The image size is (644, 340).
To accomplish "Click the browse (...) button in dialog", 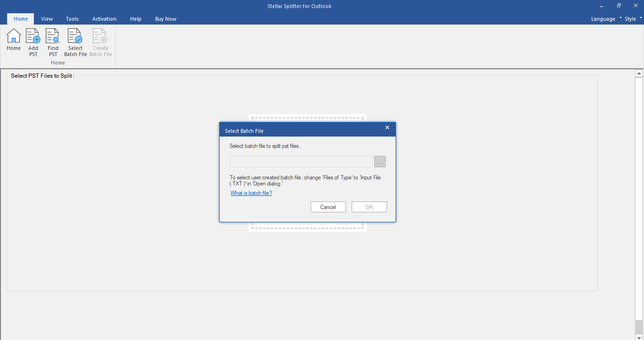I will point(380,162).
